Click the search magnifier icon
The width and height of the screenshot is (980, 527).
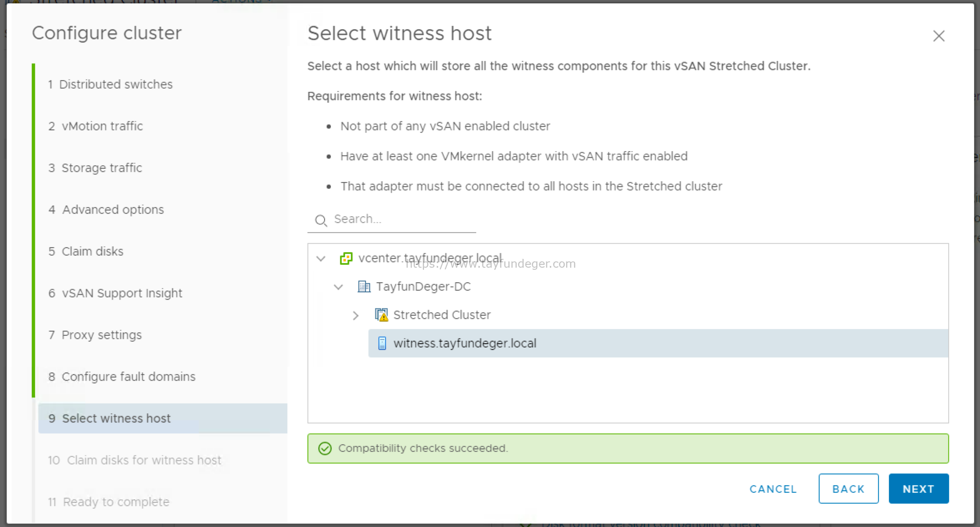coord(321,220)
